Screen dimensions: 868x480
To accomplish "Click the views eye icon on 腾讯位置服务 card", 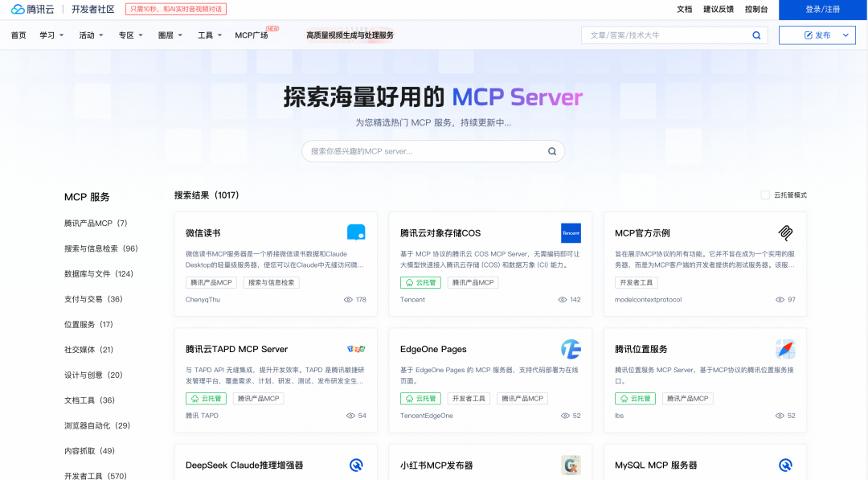I will (780, 416).
